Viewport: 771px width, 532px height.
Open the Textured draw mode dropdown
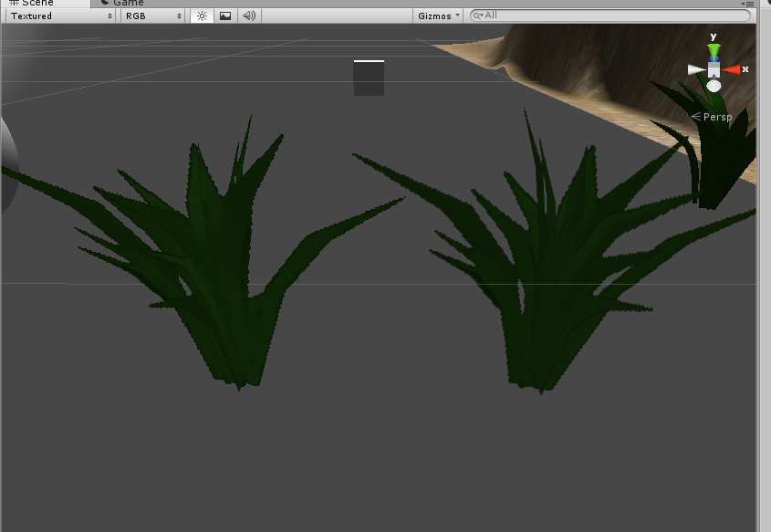(x=61, y=16)
